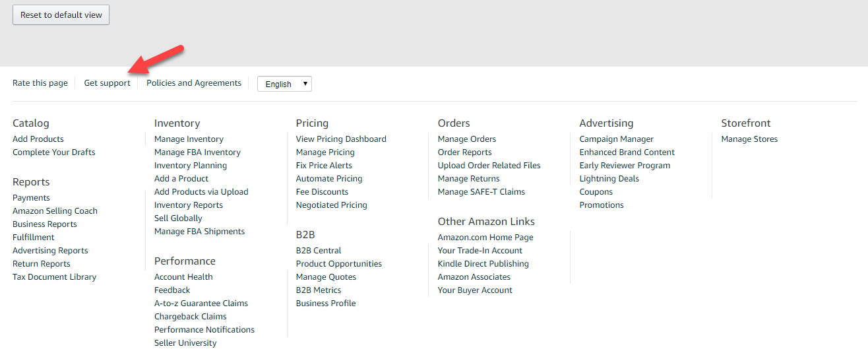Open Tax Document Library
868x355 pixels.
pos(54,277)
